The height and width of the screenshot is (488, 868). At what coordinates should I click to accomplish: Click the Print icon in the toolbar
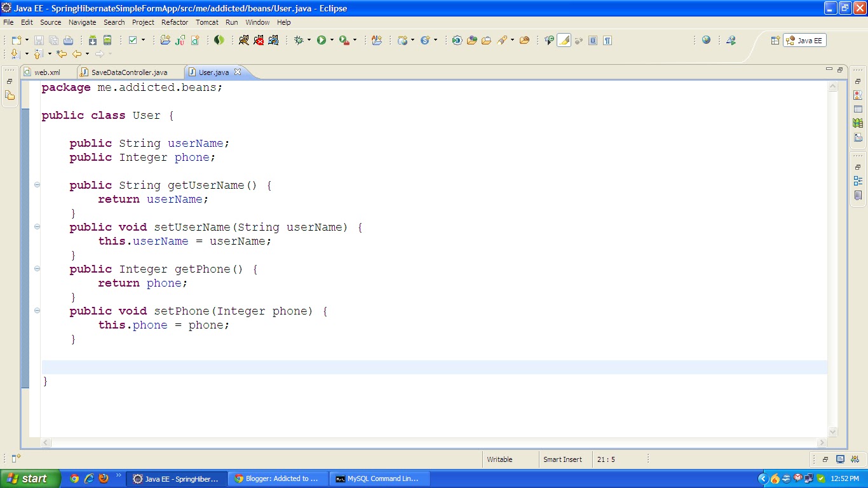(x=67, y=40)
